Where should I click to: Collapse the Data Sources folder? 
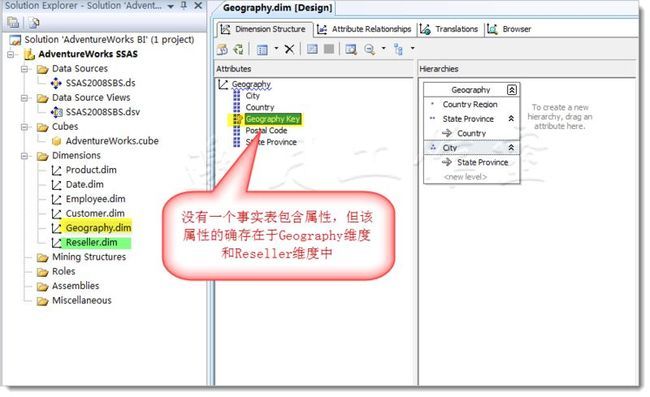pos(24,69)
